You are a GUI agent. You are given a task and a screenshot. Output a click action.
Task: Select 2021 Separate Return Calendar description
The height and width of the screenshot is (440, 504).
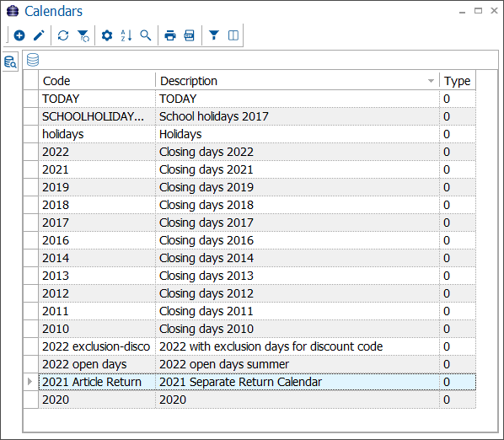pyautogui.click(x=298, y=382)
